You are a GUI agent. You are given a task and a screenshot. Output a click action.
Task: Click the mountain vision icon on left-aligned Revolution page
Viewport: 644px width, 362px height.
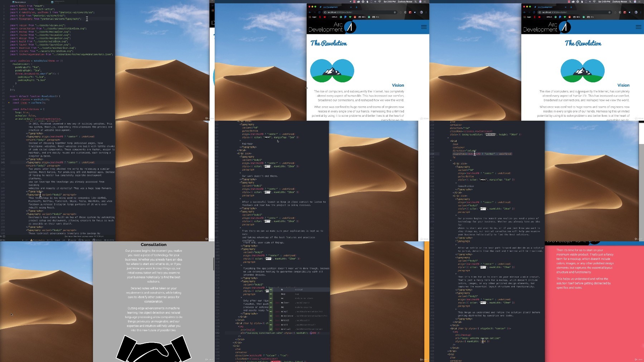[x=332, y=71]
